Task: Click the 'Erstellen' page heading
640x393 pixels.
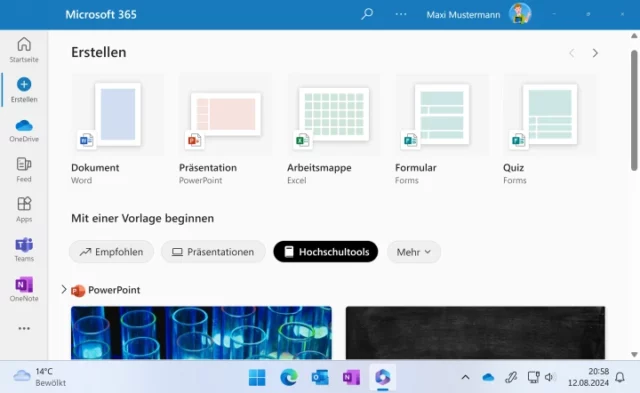Action: (99, 52)
